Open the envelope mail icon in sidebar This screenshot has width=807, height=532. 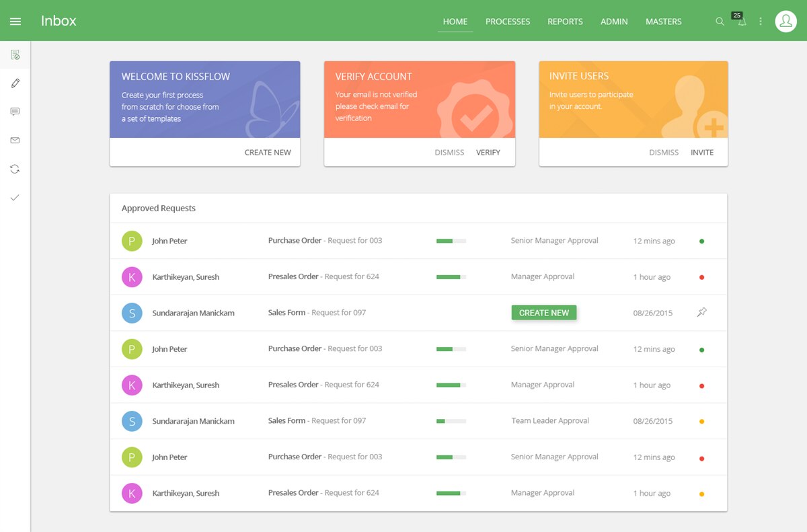click(14, 140)
